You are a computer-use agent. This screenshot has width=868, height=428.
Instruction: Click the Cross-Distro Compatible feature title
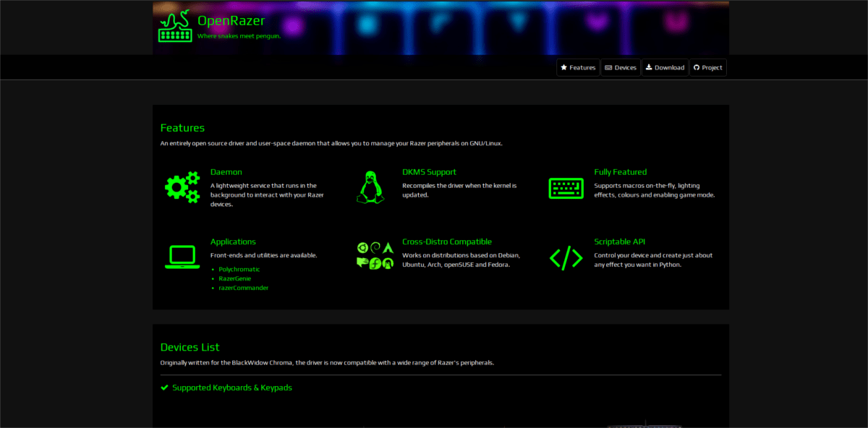click(447, 241)
